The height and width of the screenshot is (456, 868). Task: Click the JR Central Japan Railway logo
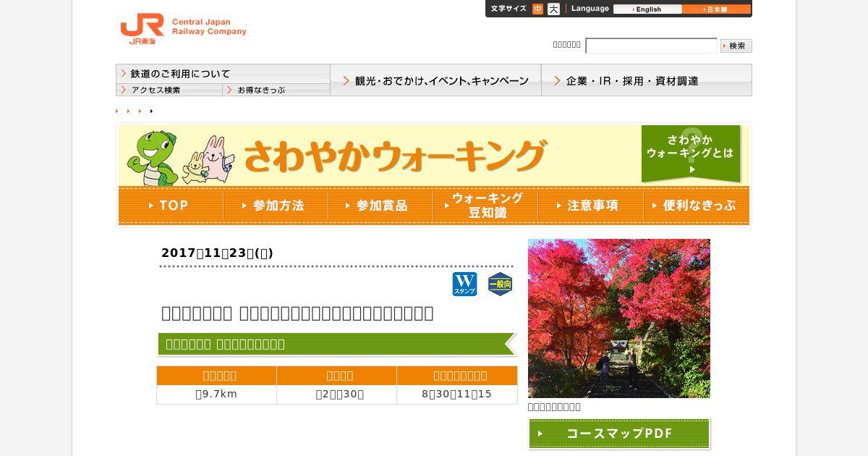(183, 29)
